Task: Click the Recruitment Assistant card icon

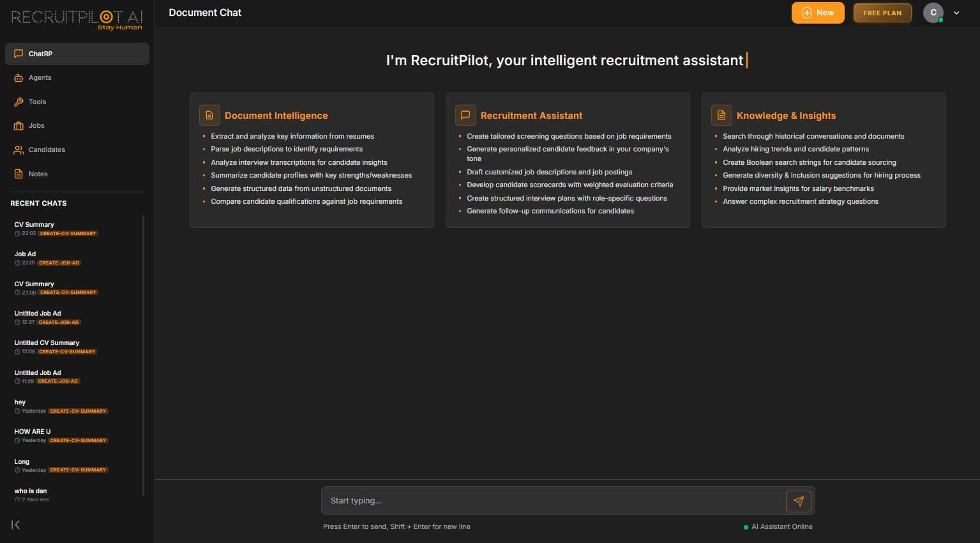Action: pyautogui.click(x=465, y=116)
